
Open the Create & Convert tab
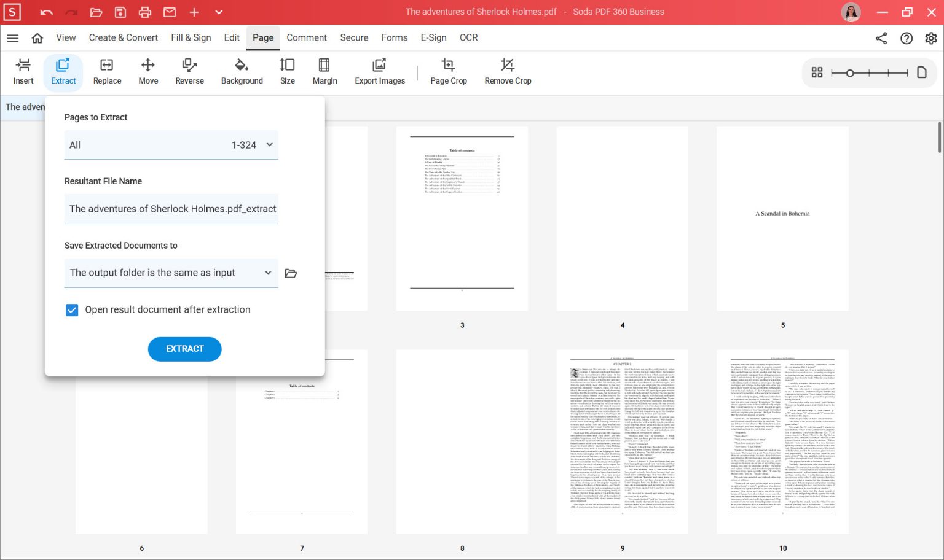tap(124, 37)
